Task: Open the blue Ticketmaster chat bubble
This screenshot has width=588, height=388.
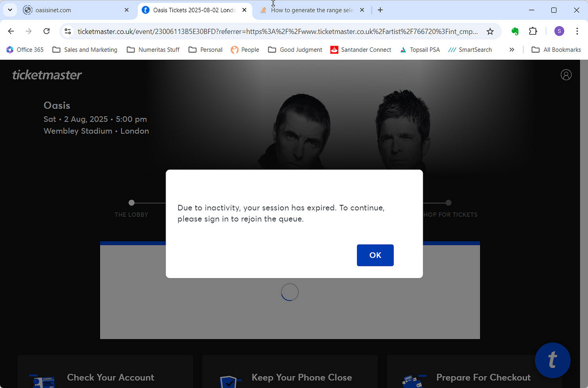Action: pos(552,360)
